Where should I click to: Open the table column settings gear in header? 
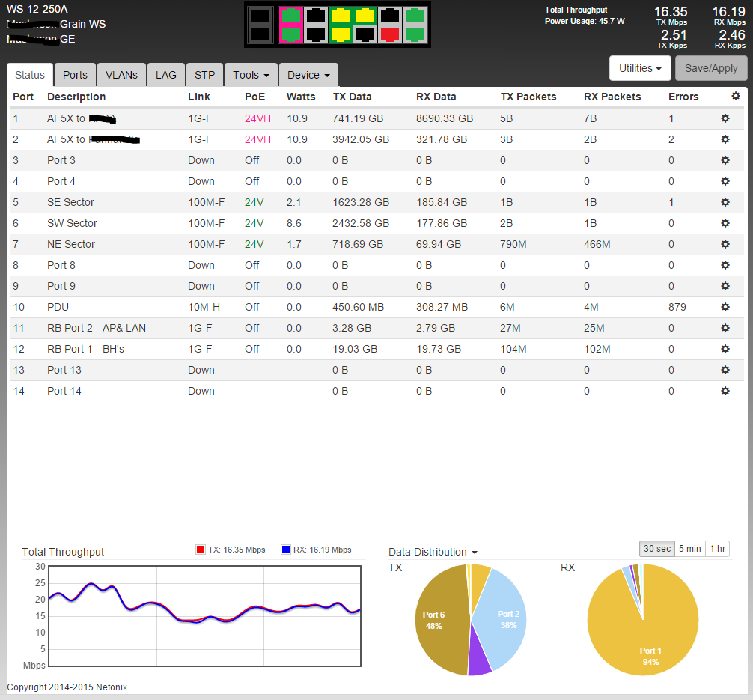point(736,96)
